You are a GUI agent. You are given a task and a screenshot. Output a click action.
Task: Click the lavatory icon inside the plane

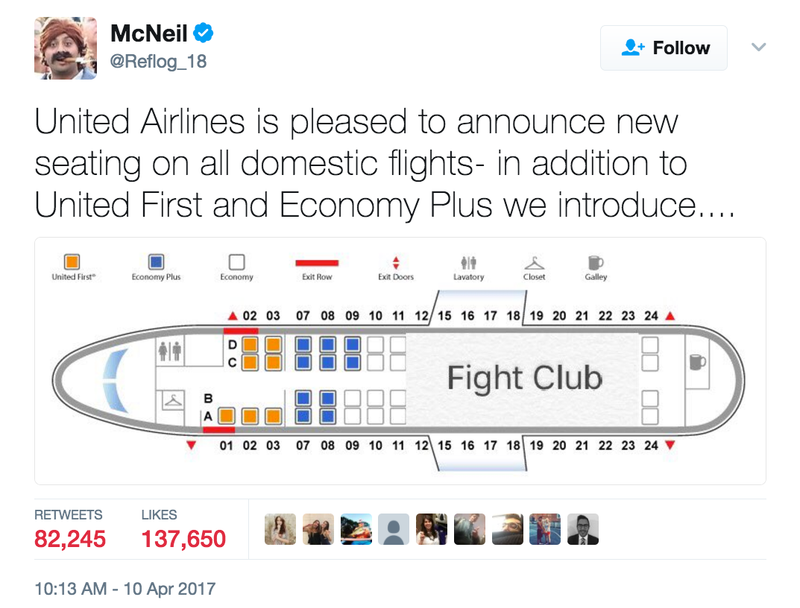point(171,352)
